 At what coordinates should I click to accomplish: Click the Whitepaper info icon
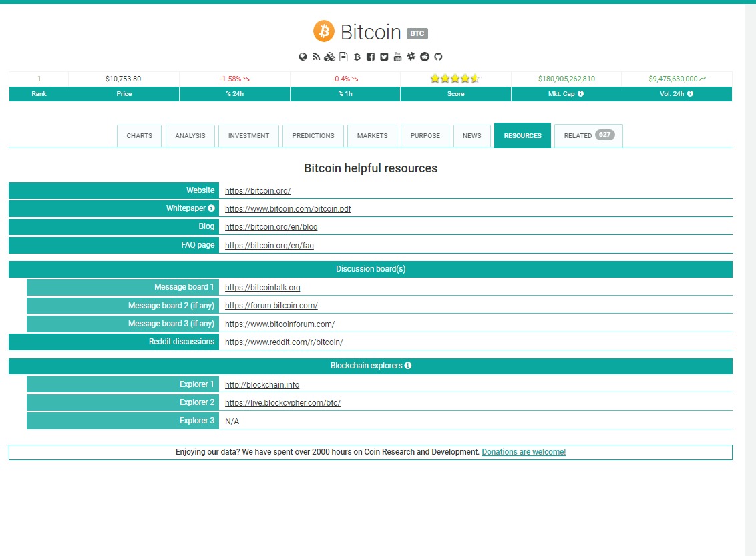click(x=211, y=208)
